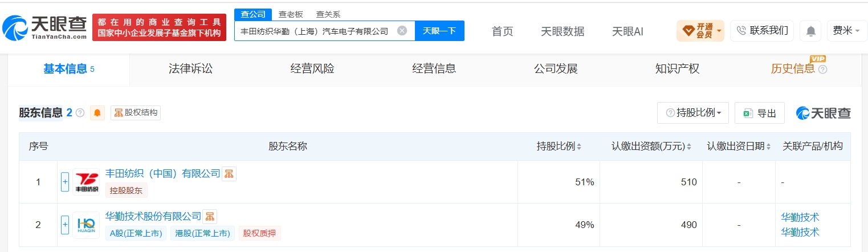Click the 控股股东 tag
868x252 pixels.
pyautogui.click(x=127, y=190)
